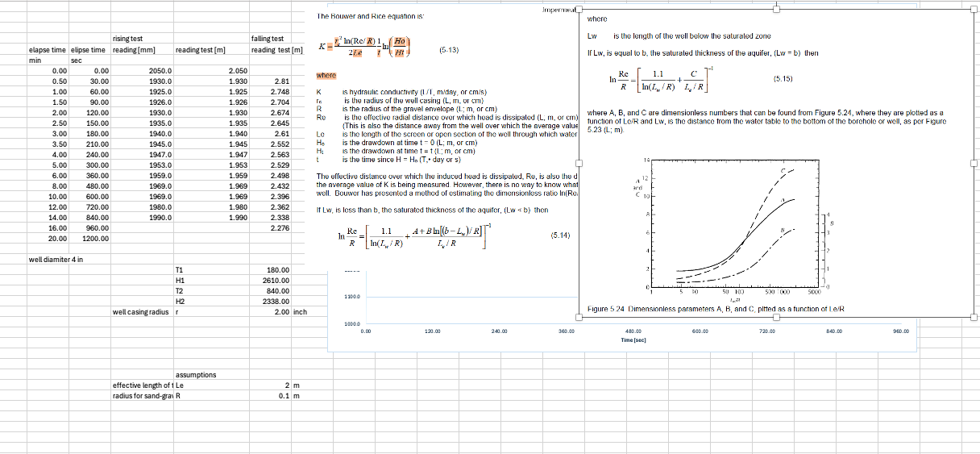The height and width of the screenshot is (454, 980).
Task: Select the Le label cell
Action: point(211,385)
